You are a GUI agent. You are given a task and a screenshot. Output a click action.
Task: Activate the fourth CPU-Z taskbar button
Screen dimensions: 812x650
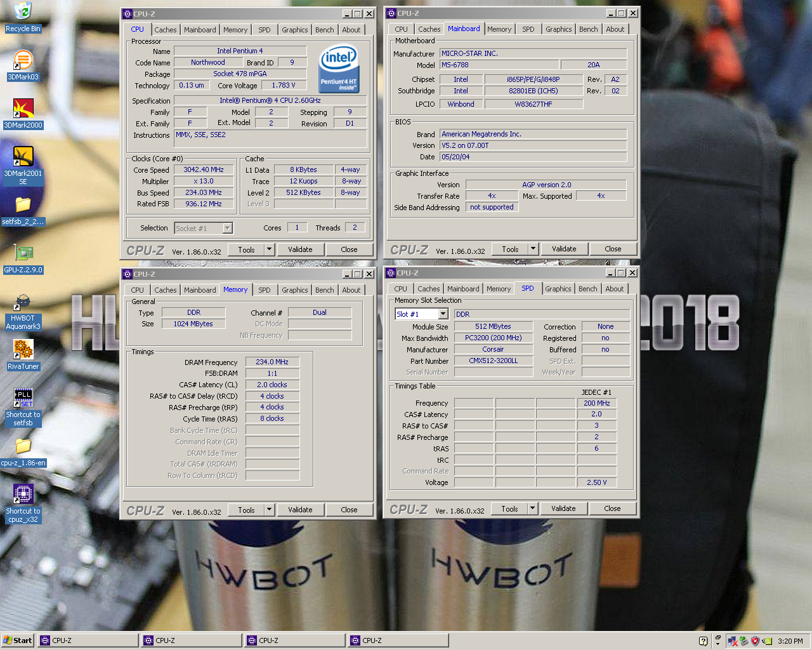398,640
